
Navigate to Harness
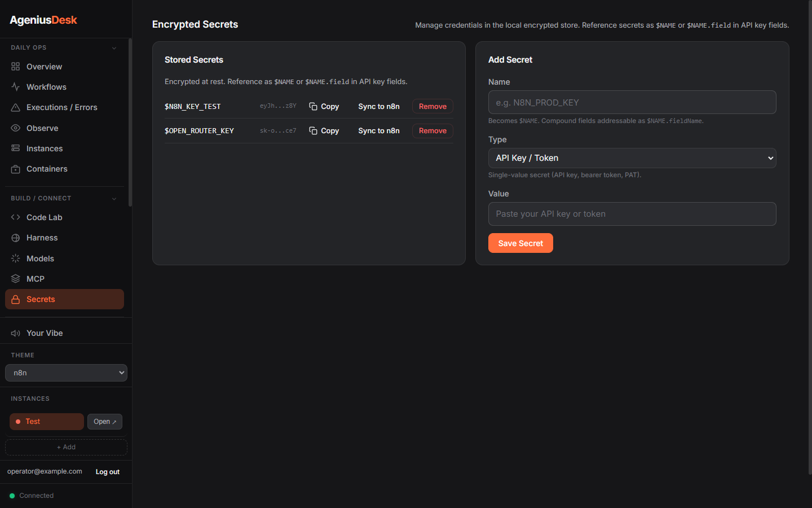click(64, 238)
